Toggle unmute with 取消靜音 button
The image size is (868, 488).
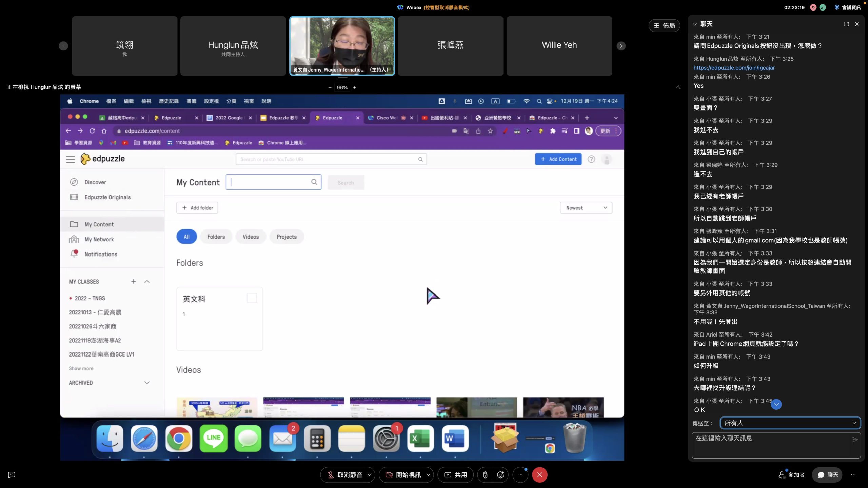344,475
